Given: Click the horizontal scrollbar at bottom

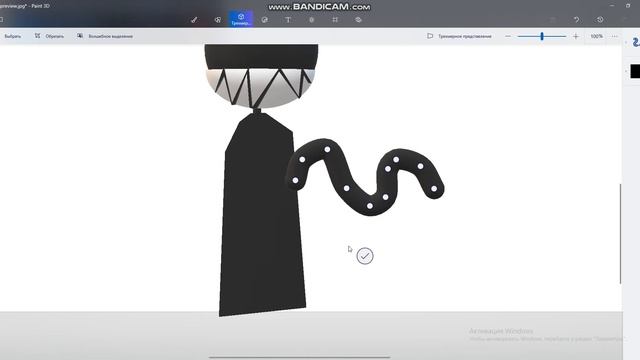Looking at the screenshot, I should tap(300, 357).
